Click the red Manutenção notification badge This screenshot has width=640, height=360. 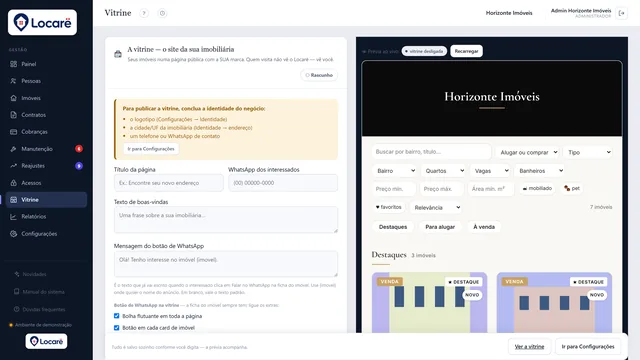click(79, 149)
